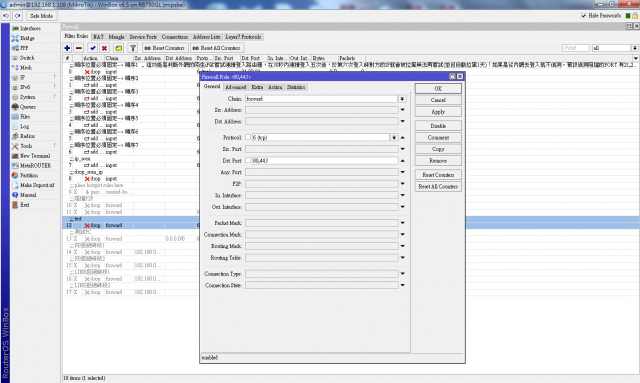Viewport: 640px width, 383px height.
Task: Open Log in the sidebar
Action: click(24, 126)
